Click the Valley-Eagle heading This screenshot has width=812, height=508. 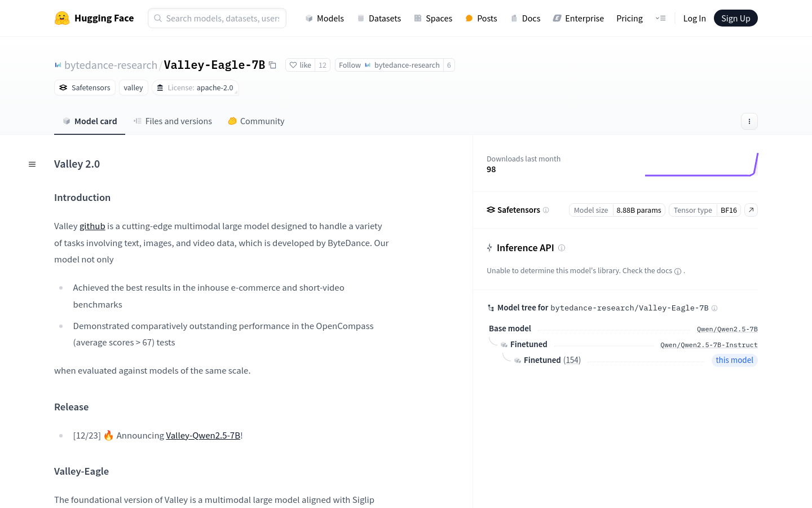coord(81,471)
